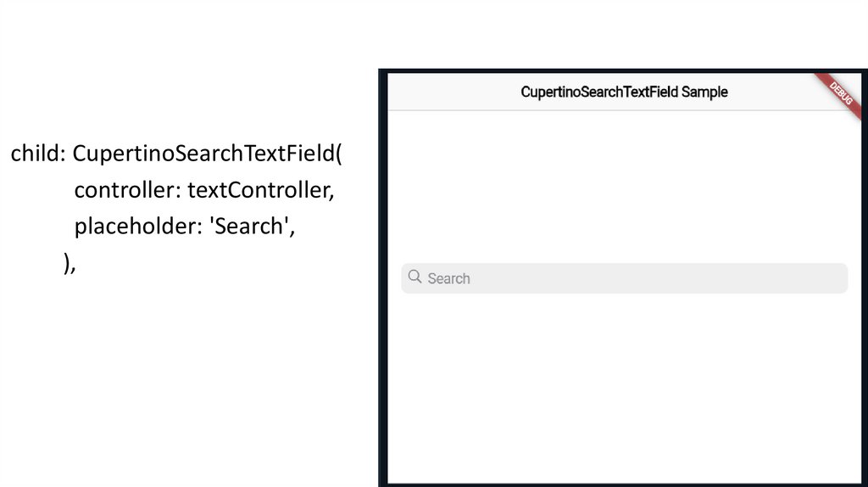This screenshot has height=487, width=868.
Task: Click CupertinoSearchTextField( in the code snippet
Action: pos(208,154)
